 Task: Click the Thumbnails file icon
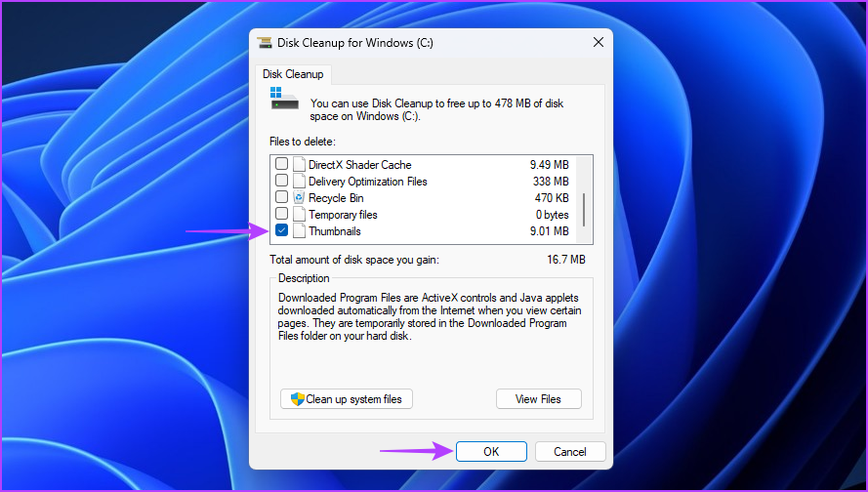(299, 231)
